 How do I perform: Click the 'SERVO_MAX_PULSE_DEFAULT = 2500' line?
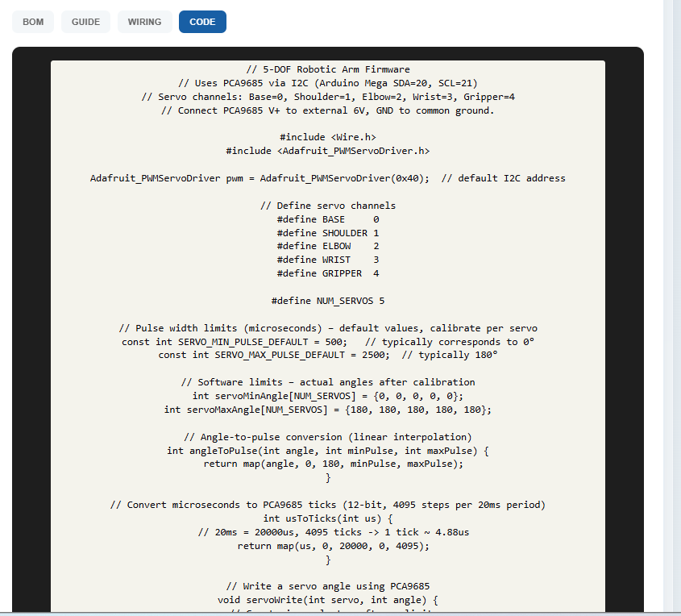click(x=328, y=355)
